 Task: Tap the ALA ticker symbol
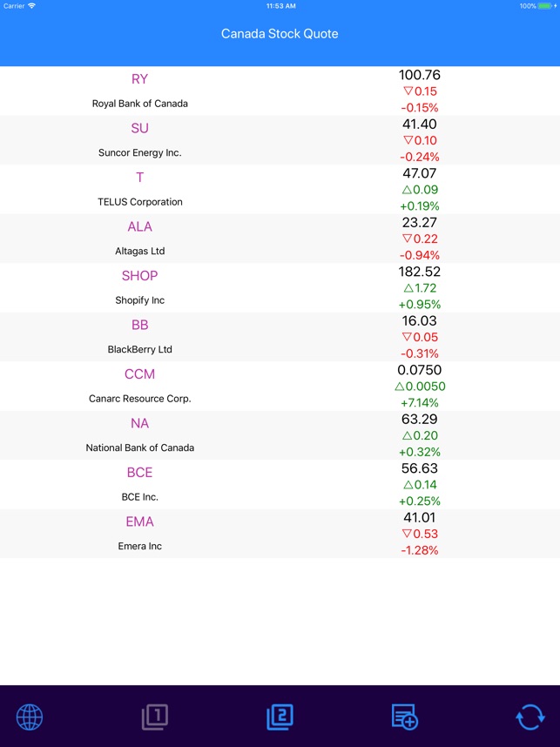pyautogui.click(x=139, y=226)
